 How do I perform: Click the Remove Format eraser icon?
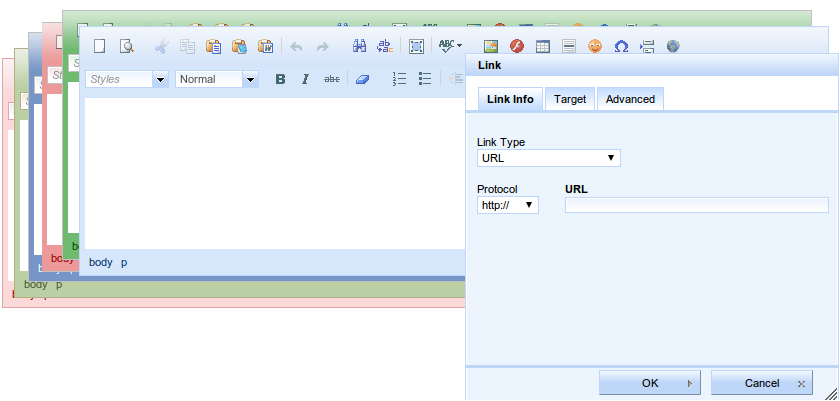362,79
